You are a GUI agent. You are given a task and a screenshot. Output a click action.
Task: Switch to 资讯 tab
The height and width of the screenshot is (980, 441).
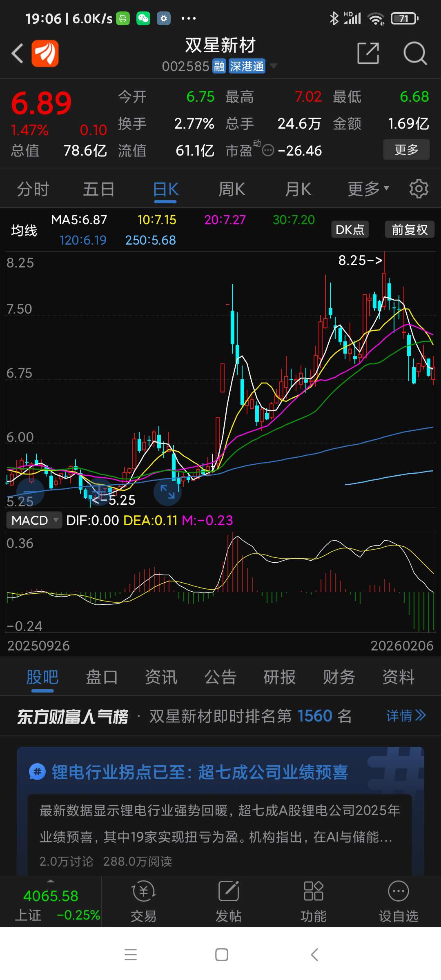click(161, 677)
